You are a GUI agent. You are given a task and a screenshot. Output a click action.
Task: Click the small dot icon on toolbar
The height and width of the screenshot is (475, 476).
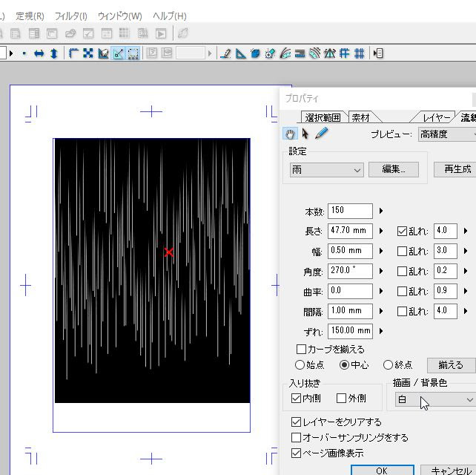coord(24,53)
